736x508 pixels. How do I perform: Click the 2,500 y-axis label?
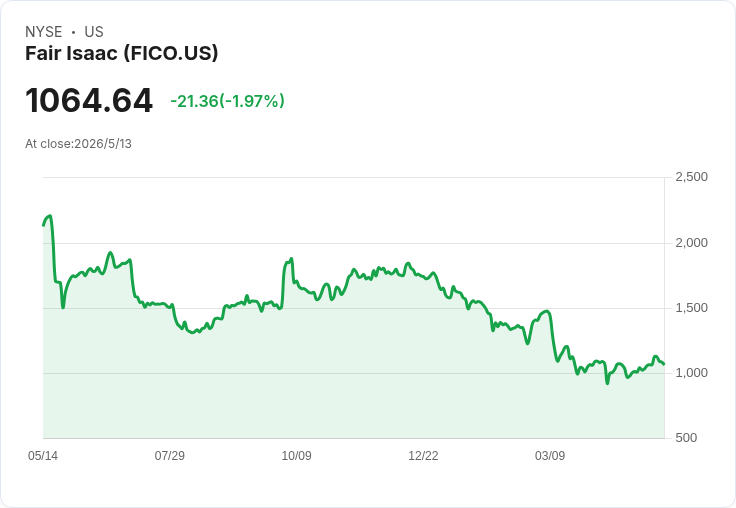point(691,177)
